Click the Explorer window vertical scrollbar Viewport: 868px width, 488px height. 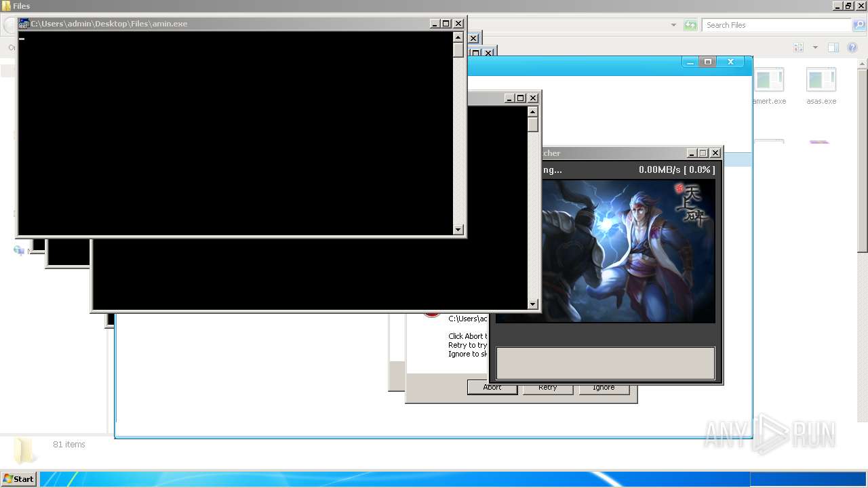(863, 159)
